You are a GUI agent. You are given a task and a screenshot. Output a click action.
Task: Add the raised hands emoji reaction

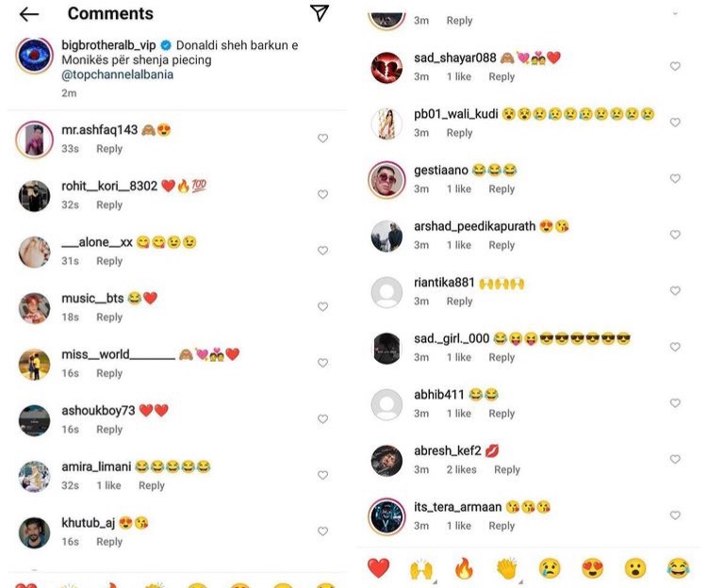coord(421,568)
